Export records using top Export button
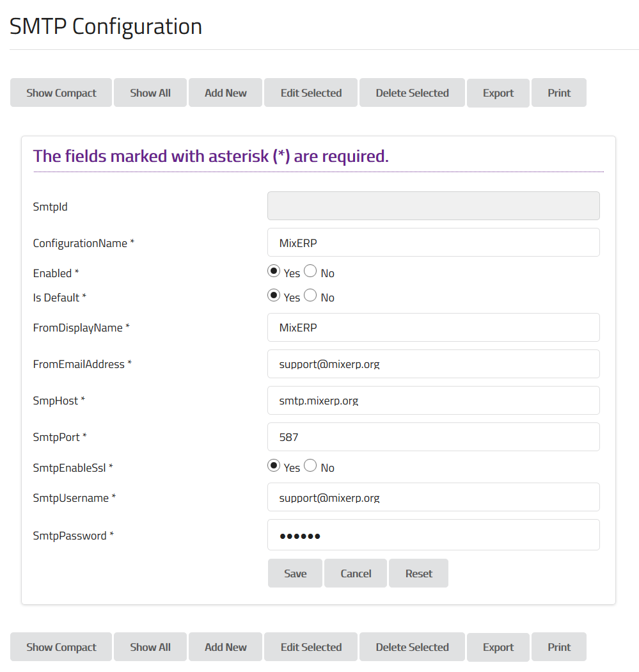This screenshot has height=672, width=639. 498,93
